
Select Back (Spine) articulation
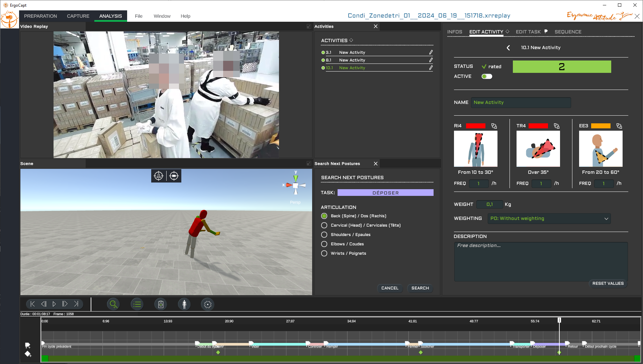(324, 216)
